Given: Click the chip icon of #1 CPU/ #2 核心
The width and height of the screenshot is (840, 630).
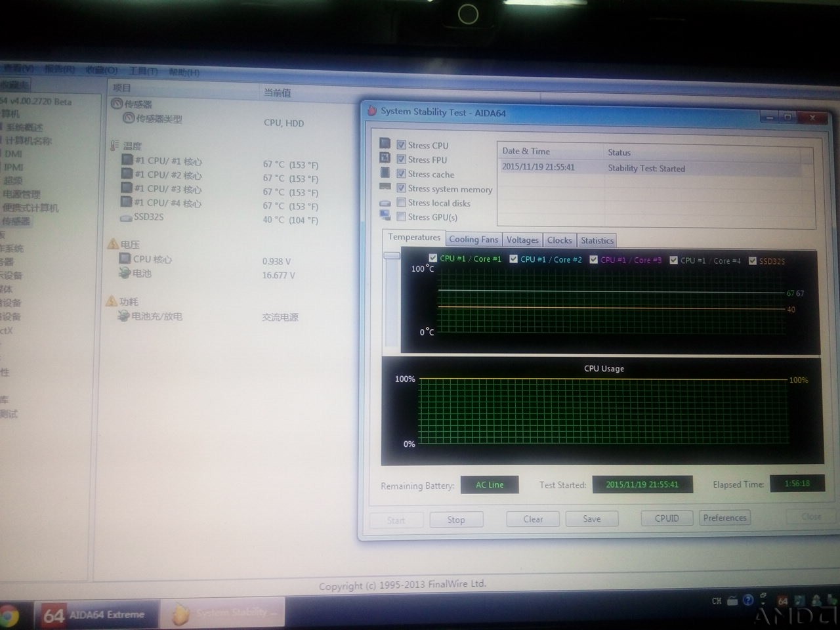Looking at the screenshot, I should [127, 174].
